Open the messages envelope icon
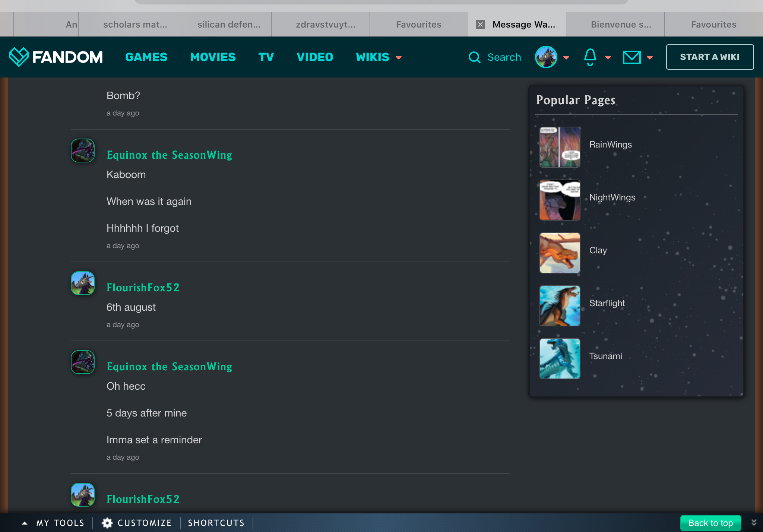 coord(631,57)
